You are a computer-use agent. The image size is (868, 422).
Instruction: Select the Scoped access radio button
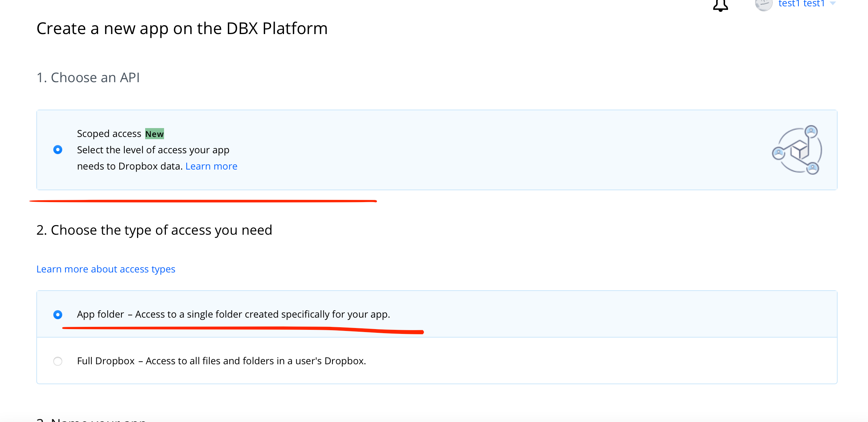click(58, 150)
